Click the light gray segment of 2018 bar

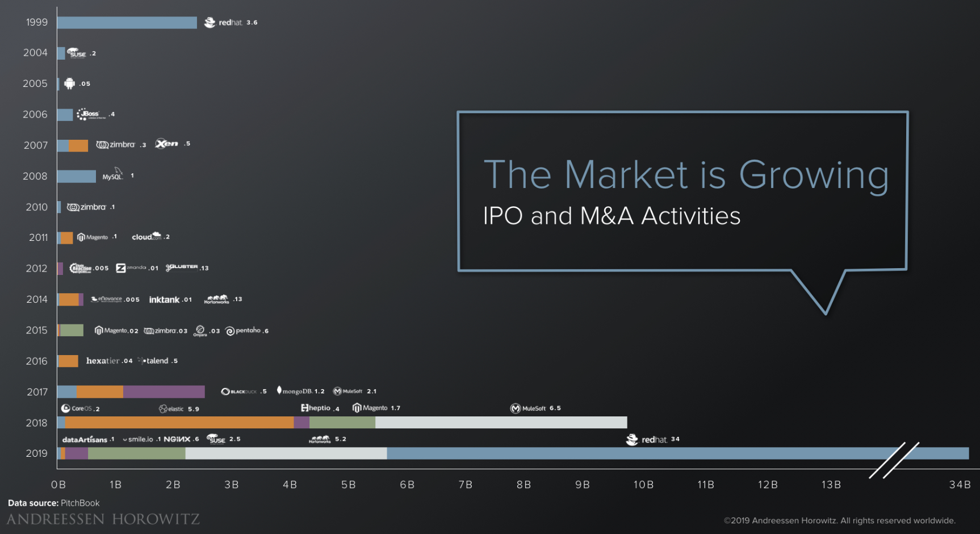click(x=501, y=423)
